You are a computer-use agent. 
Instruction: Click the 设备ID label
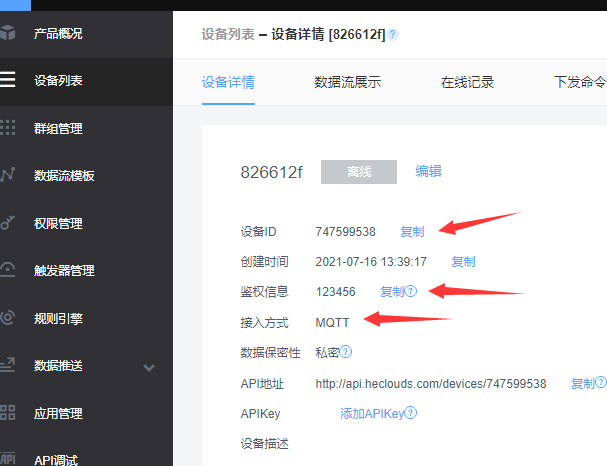258,231
